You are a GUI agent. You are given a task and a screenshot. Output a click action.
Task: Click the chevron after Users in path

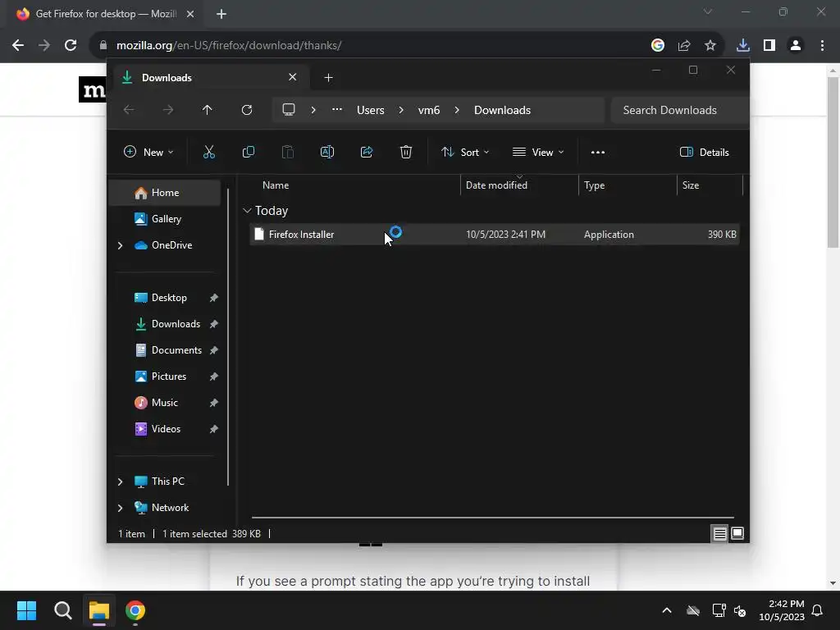tap(401, 110)
